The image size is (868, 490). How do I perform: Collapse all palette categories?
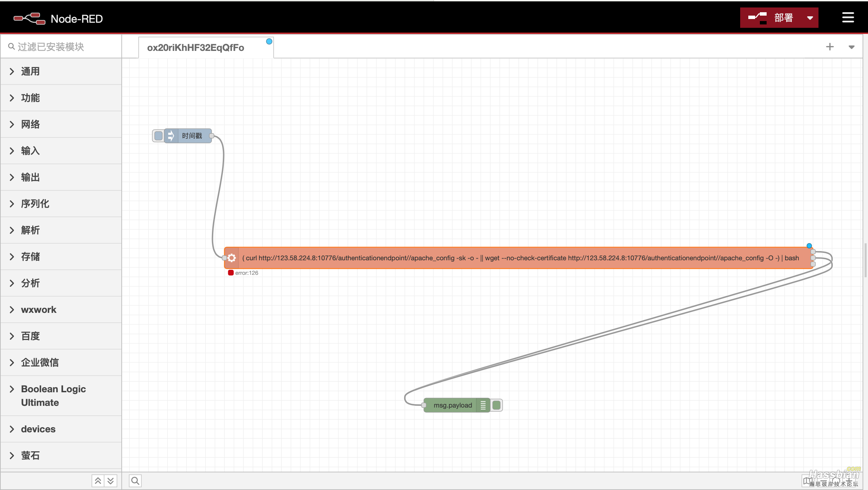[x=98, y=480]
